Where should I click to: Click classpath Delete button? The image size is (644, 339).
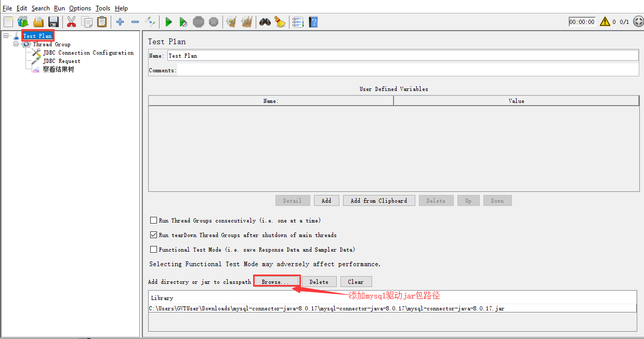319,282
